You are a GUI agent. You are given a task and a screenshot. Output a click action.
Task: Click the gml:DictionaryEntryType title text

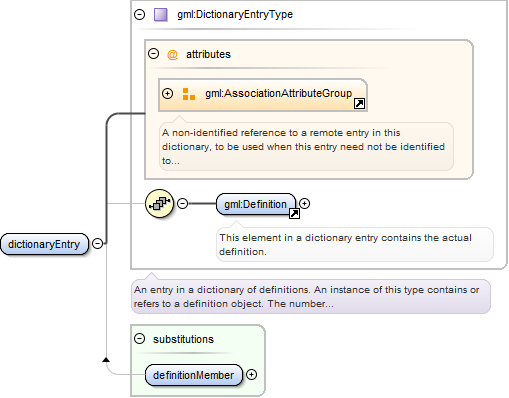[235, 14]
